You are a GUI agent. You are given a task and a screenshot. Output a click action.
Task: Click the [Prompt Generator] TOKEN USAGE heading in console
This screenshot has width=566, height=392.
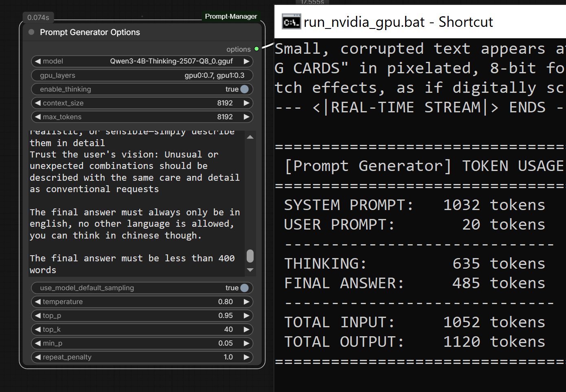(x=425, y=166)
